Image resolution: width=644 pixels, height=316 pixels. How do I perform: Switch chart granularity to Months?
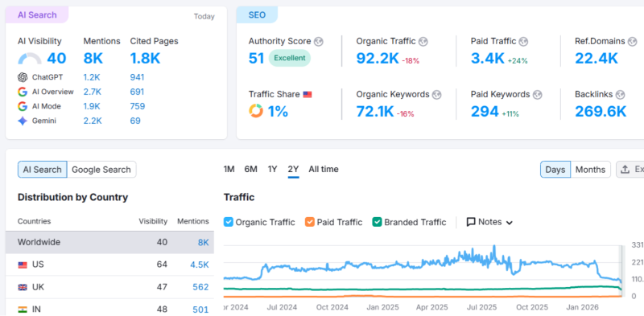click(590, 170)
